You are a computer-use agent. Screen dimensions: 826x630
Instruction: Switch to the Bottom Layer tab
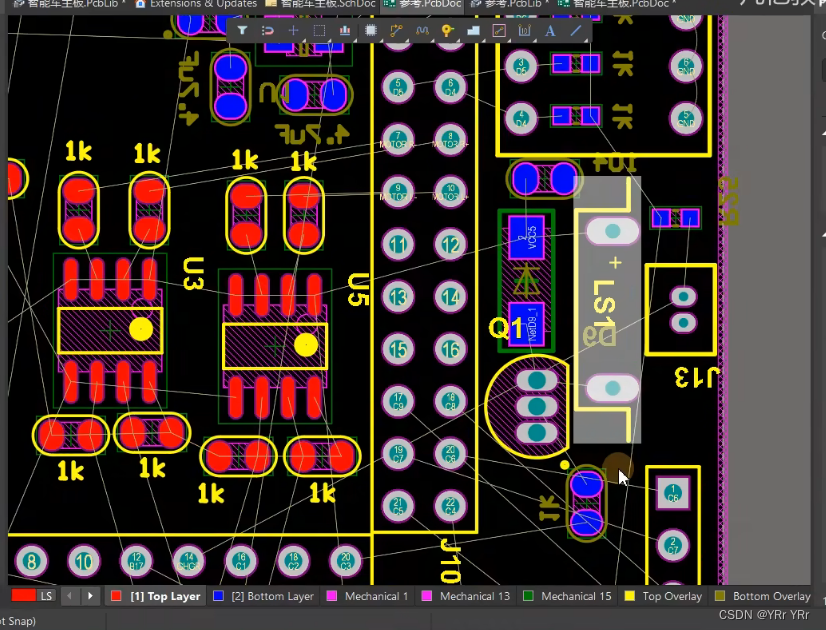click(263, 596)
